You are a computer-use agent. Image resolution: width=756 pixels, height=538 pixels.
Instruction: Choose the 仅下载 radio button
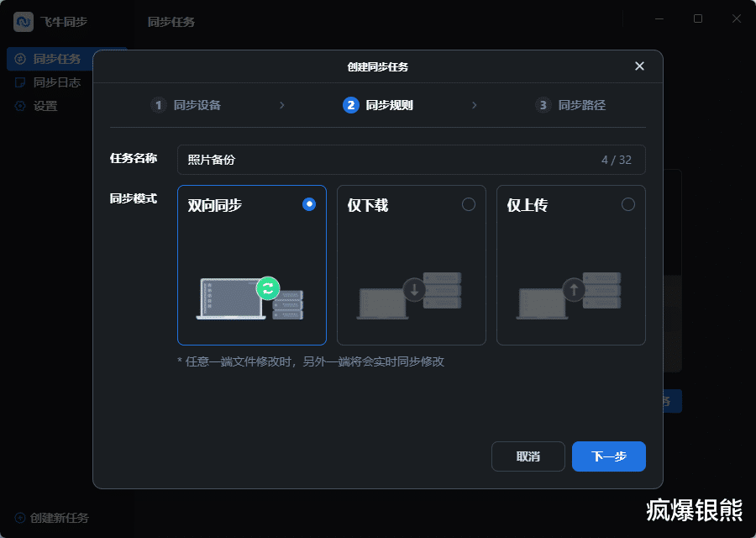click(x=469, y=204)
